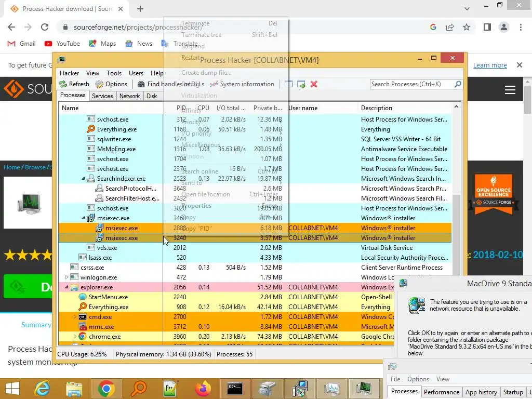Viewport: 532px width, 399px height.
Task: Switch to the Network tab
Action: click(129, 96)
